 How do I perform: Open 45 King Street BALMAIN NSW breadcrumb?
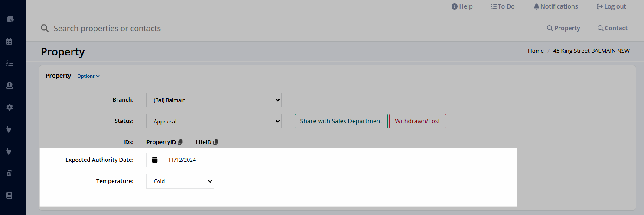coord(591,51)
